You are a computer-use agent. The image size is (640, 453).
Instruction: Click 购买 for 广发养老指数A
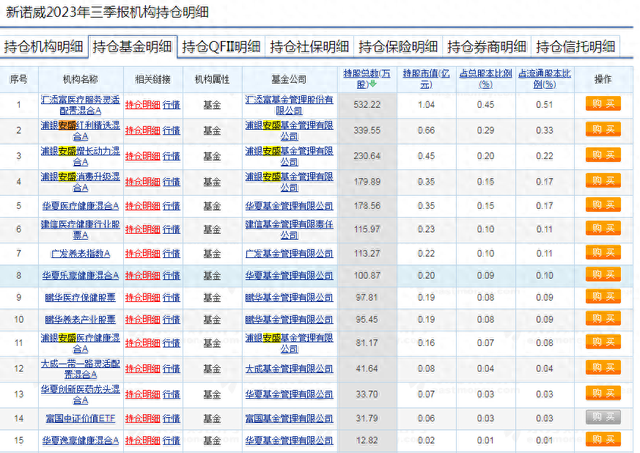coord(603,252)
